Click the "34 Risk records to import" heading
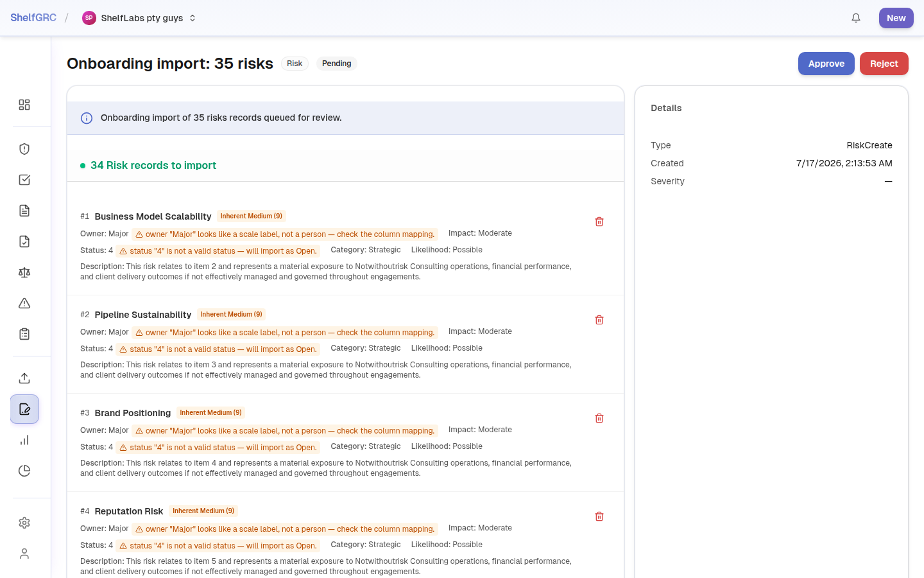The width and height of the screenshot is (924, 578). pyautogui.click(x=153, y=165)
